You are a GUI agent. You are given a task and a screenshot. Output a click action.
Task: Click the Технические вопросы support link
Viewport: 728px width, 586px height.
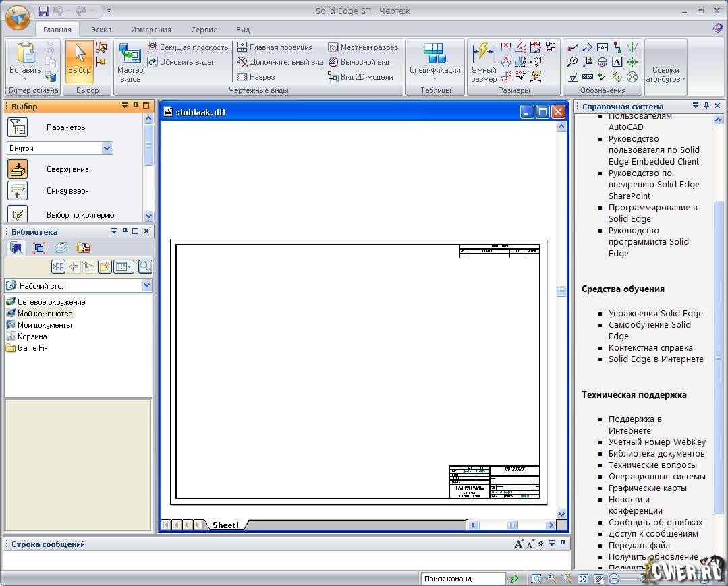pyautogui.click(x=652, y=465)
